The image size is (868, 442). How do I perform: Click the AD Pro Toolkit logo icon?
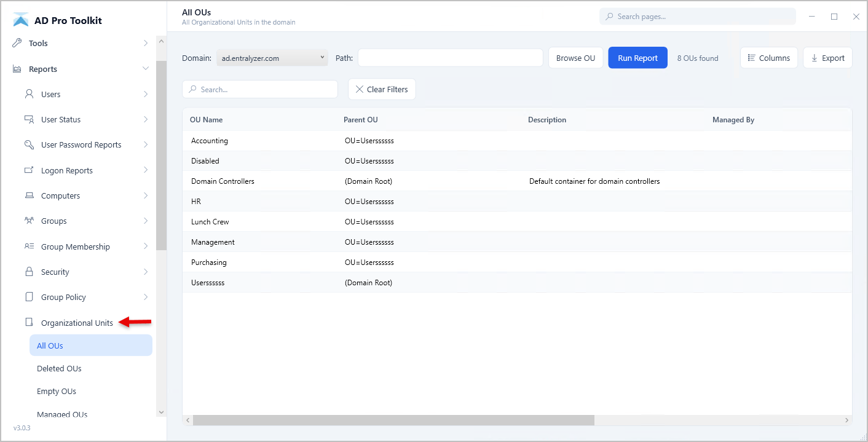click(x=21, y=20)
